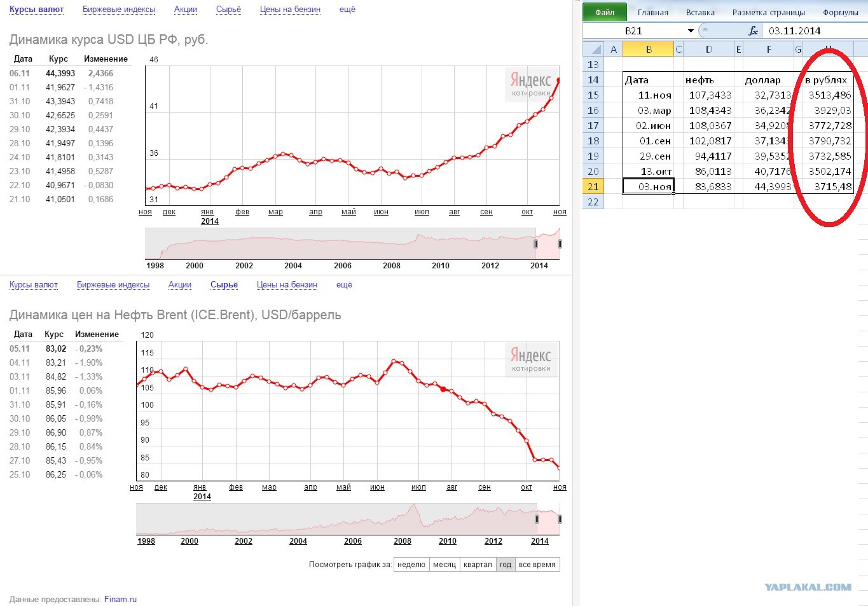Click Цены на бензин above the Brent chart
This screenshot has height=606, width=868.
[287, 285]
